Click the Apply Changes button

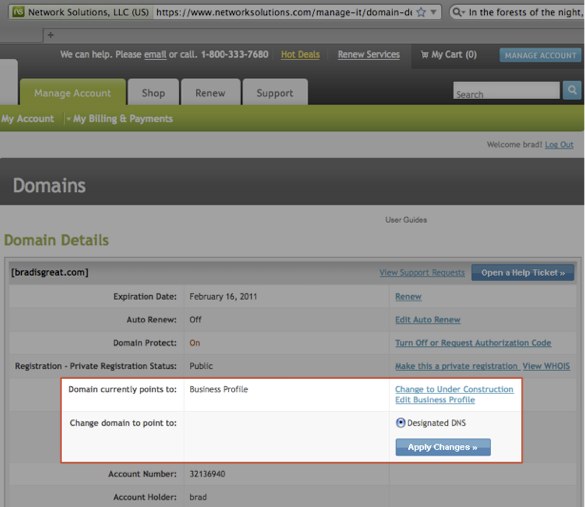point(443,447)
